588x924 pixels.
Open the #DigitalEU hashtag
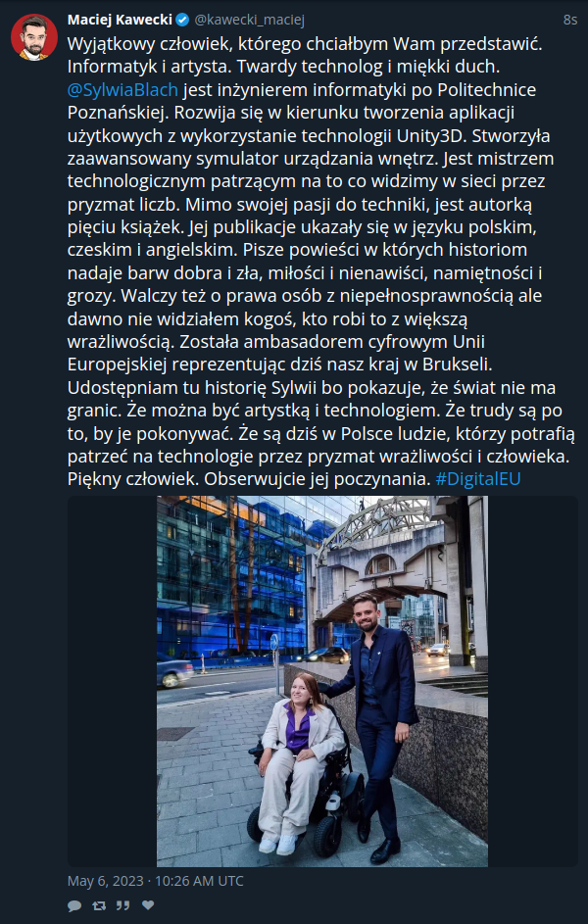pos(478,478)
